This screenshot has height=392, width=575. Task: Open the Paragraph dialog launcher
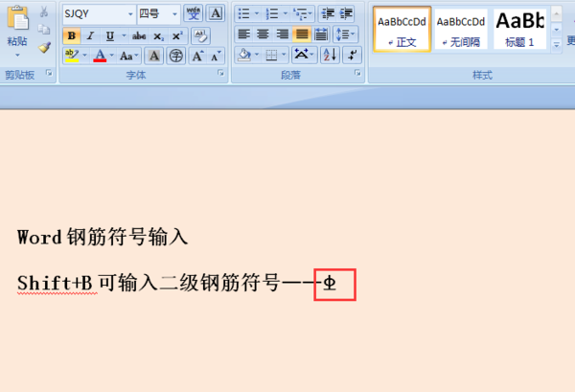[x=357, y=73]
